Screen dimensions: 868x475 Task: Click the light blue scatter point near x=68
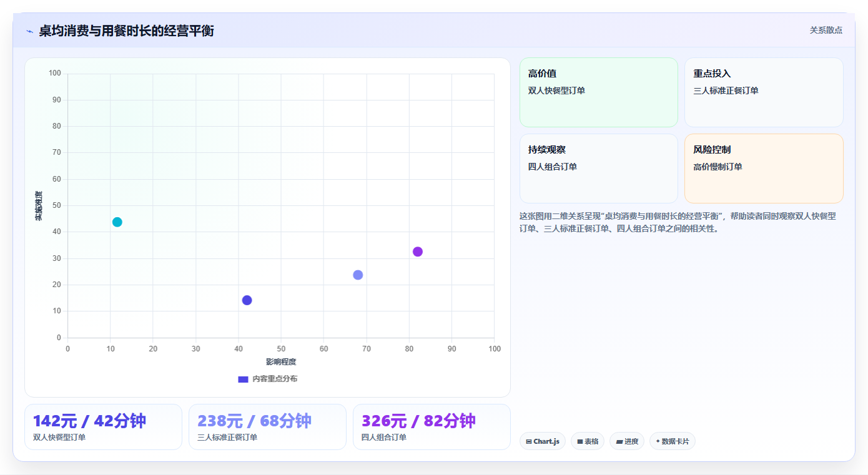[358, 275]
